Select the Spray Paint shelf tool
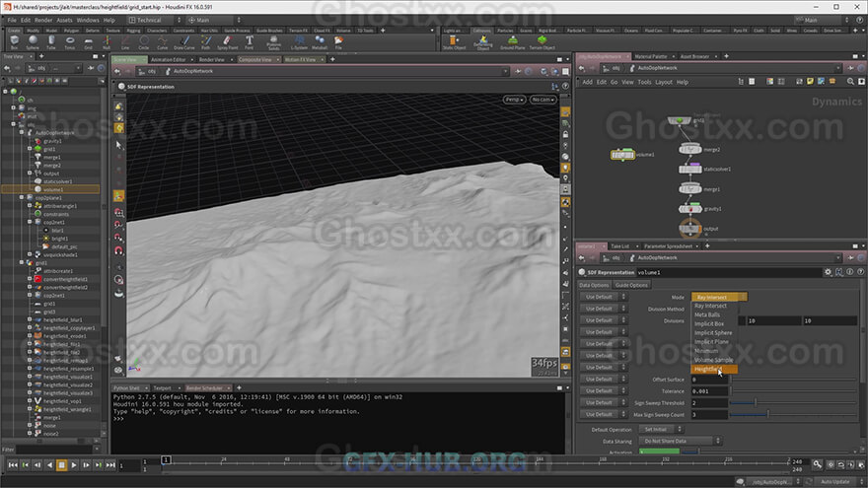This screenshot has height=488, width=868. point(227,42)
